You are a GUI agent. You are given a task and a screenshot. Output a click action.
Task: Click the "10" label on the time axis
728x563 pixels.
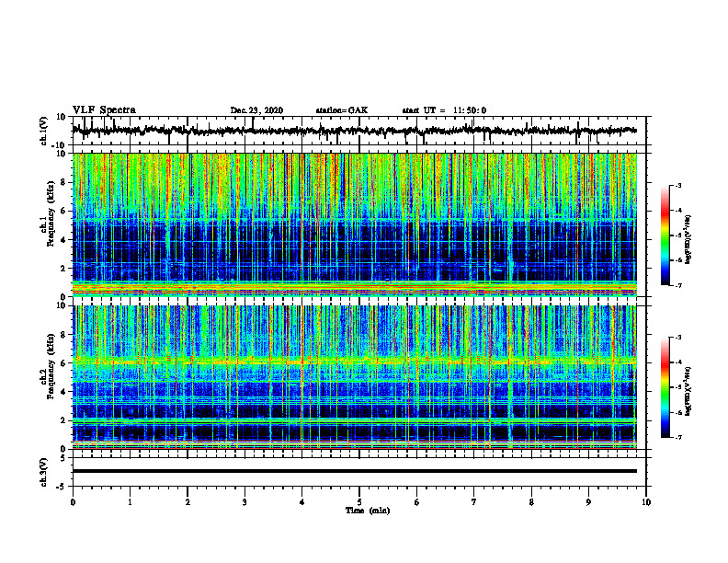tap(646, 502)
